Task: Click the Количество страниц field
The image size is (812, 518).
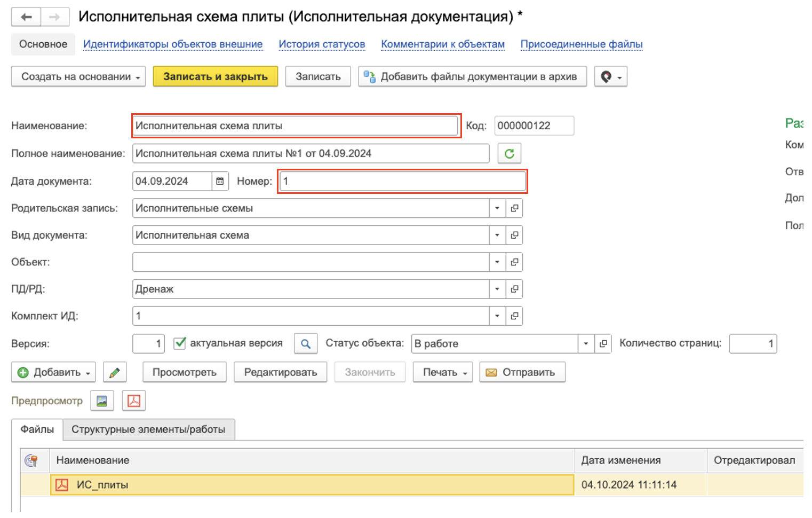Action: pos(753,343)
